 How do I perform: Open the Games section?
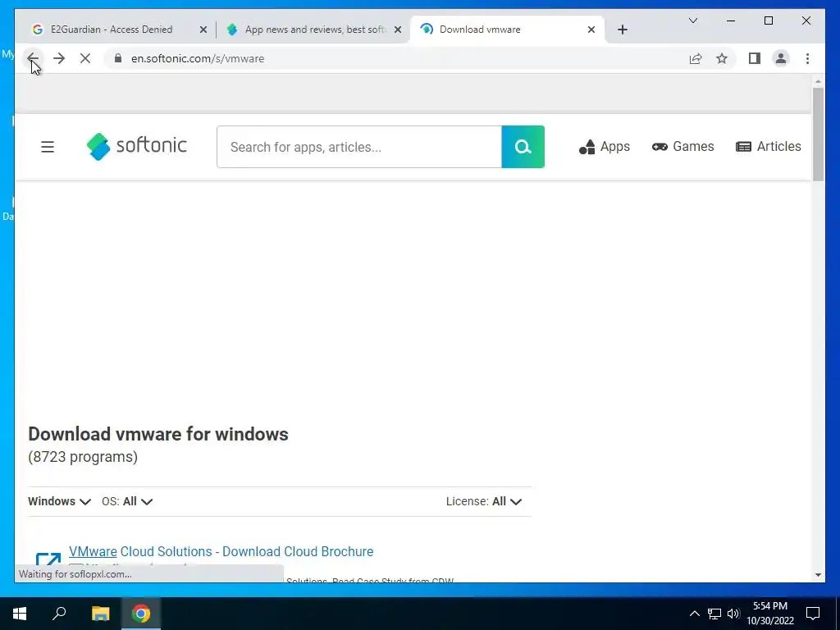point(682,147)
